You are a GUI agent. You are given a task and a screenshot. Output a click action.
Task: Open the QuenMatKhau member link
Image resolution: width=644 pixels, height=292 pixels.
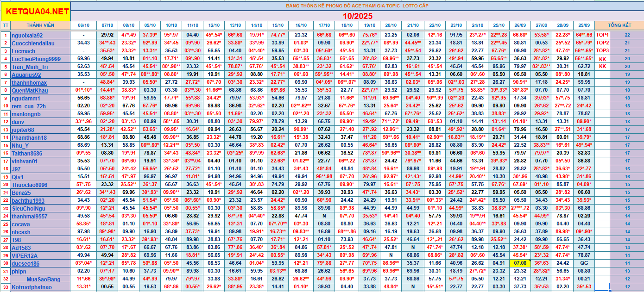point(30,90)
